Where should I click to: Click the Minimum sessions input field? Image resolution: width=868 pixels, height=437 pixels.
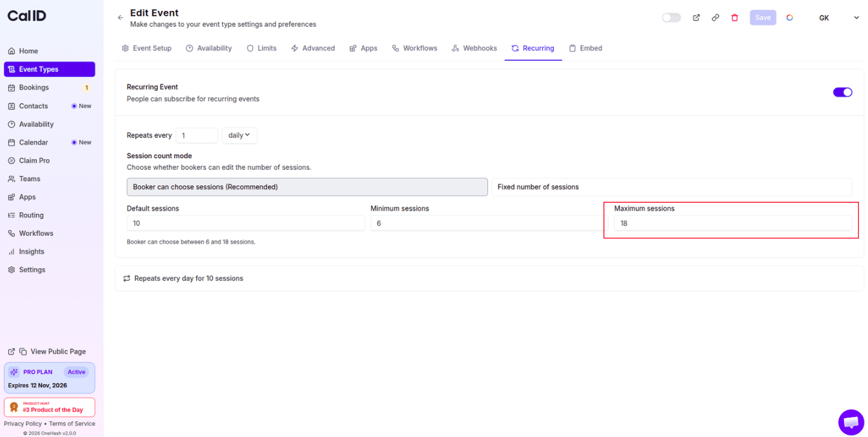[490, 223]
